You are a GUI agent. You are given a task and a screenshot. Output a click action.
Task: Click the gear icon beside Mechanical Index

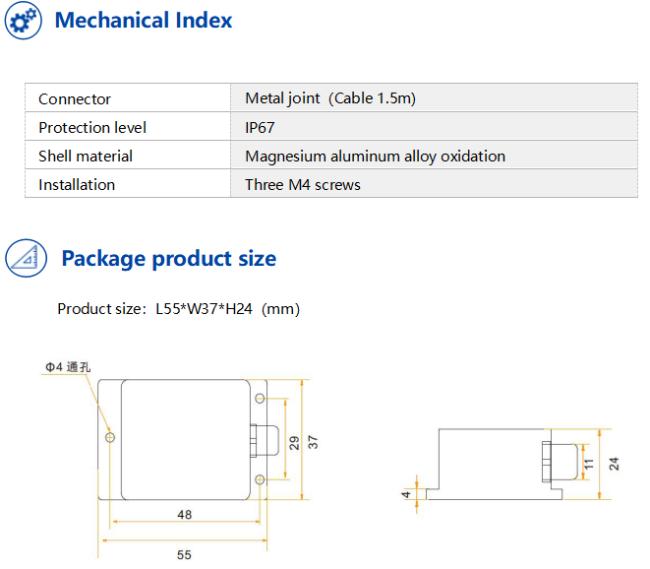click(24, 21)
